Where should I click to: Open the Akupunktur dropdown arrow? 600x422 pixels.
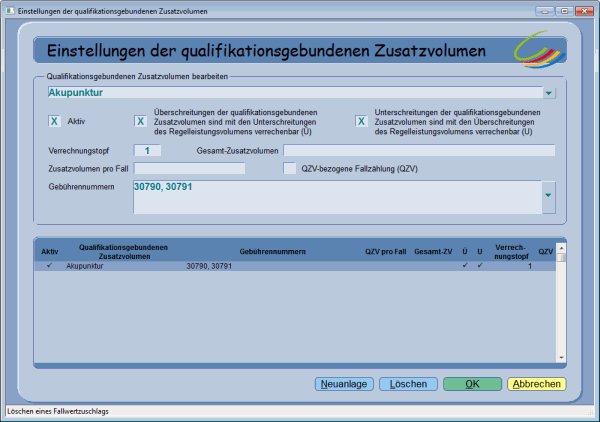click(549, 93)
